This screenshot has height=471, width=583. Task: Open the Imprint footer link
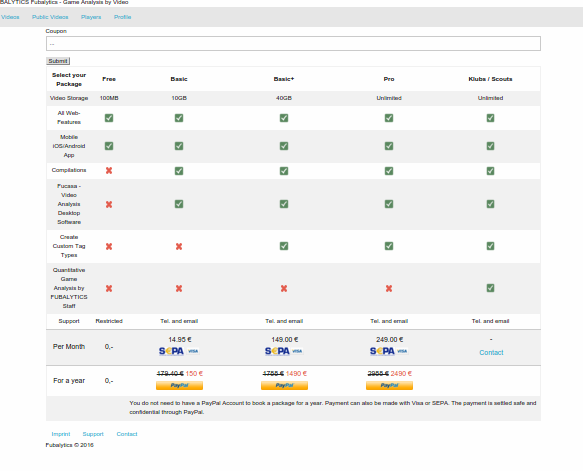[61, 434]
